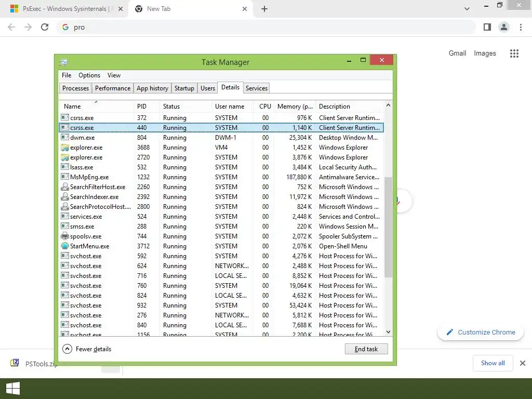
Task: Go back in Chrome history
Action: click(x=11, y=27)
